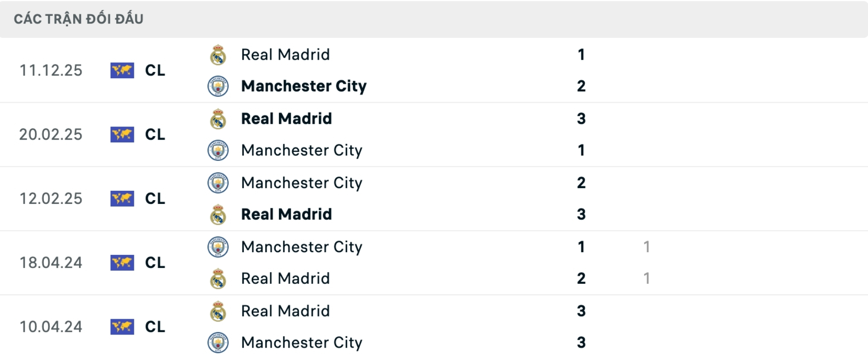
Task: Click the Real Madrid crest beside the 11.12.25 match
Action: pyautogui.click(x=217, y=54)
